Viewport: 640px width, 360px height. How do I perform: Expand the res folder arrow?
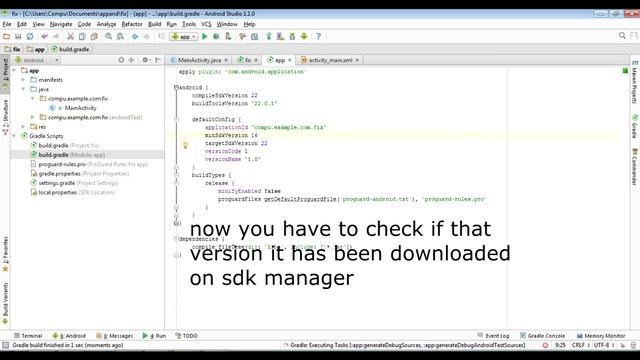(x=24, y=127)
